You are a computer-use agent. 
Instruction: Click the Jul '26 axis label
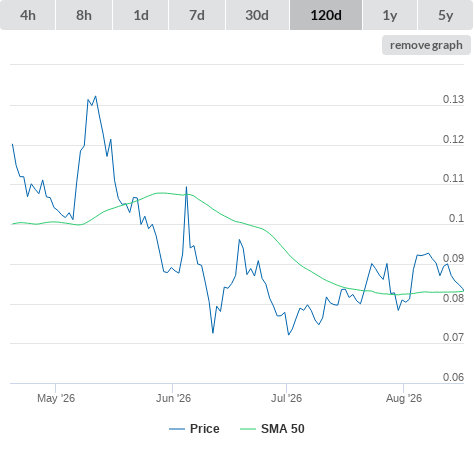[x=286, y=398]
